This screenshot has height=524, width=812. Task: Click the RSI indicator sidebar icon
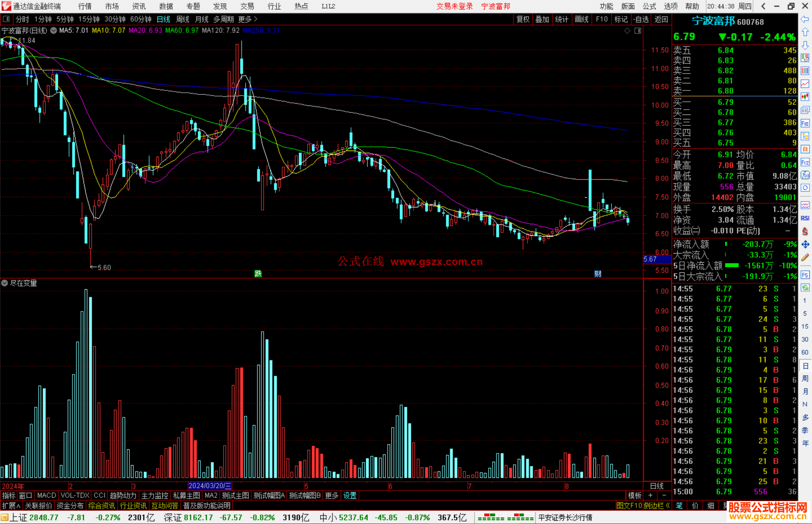tap(805, 218)
